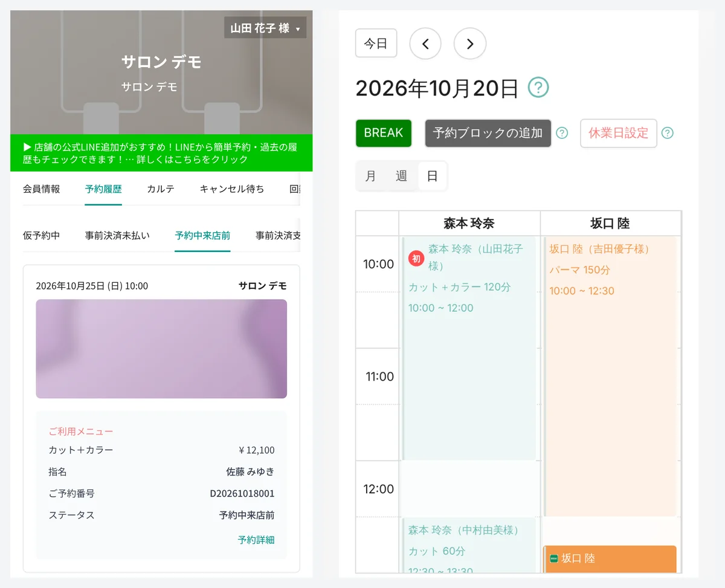Screen dimensions: 725x588
Task: Open the 山田 花子 様 user dropdown
Action: [x=265, y=28]
